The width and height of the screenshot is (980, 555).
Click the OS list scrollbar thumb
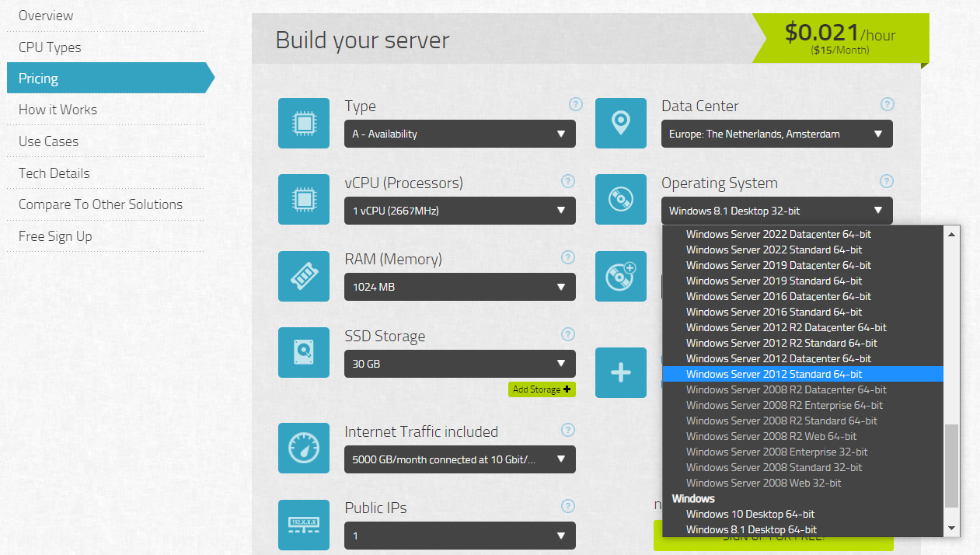pos(951,466)
